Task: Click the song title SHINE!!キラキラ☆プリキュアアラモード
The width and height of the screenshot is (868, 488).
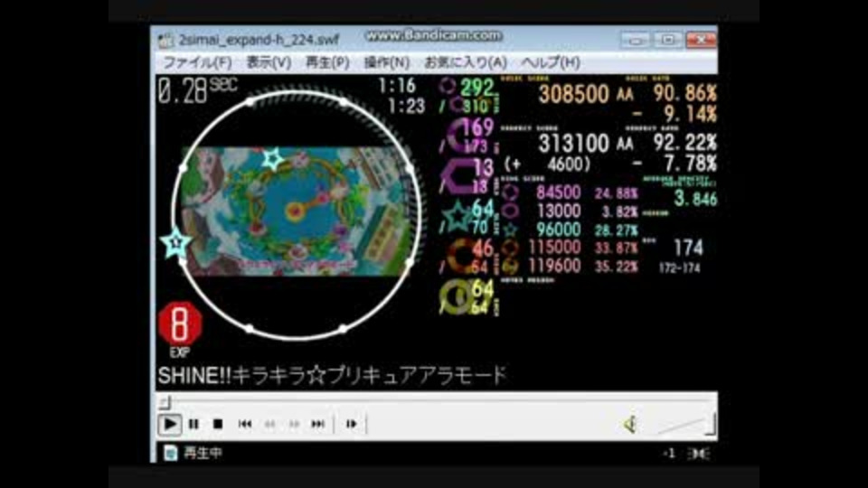Action: (x=332, y=376)
